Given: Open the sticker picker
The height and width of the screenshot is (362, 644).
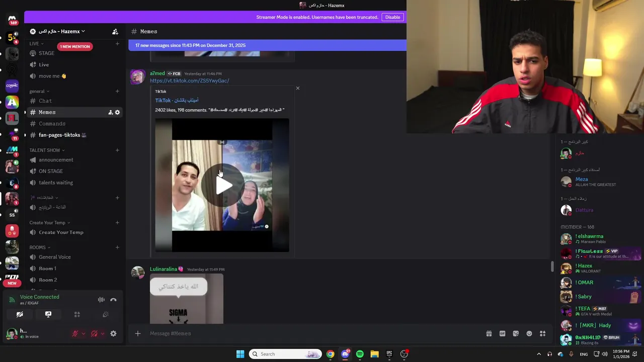Looking at the screenshot, I should [516, 333].
